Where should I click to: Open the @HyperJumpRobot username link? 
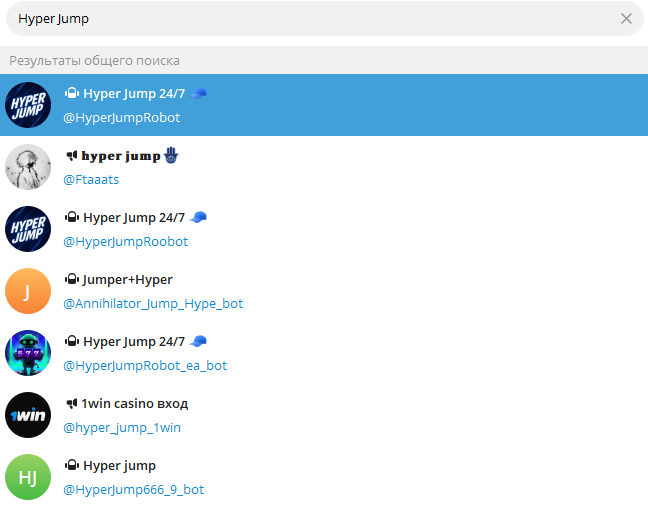pos(122,118)
